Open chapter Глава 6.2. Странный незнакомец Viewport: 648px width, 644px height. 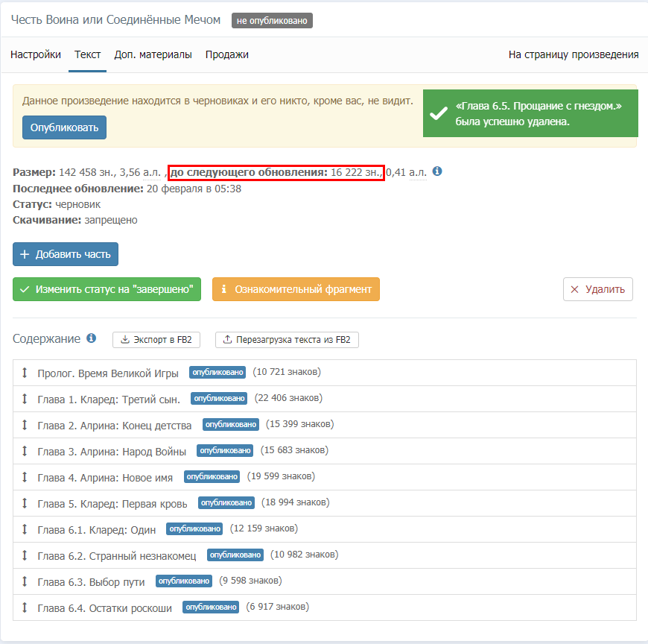point(116,555)
